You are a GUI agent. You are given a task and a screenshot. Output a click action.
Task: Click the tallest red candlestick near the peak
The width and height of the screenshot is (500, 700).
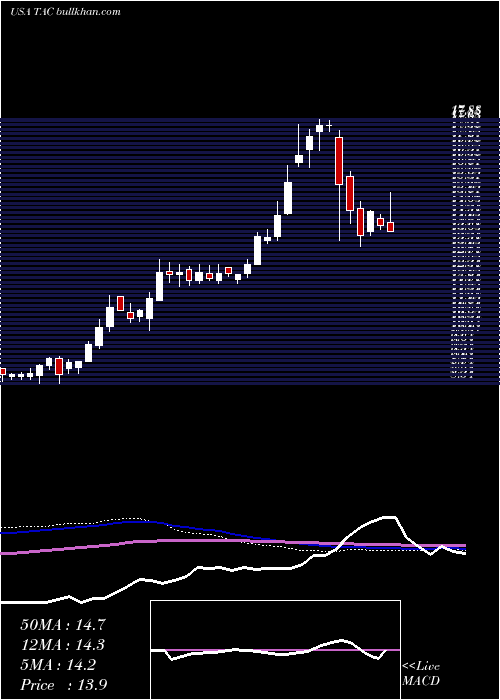click(339, 161)
